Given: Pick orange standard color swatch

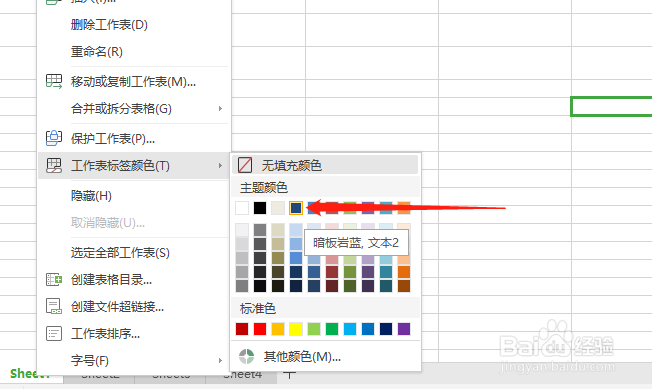Looking at the screenshot, I should tap(278, 329).
